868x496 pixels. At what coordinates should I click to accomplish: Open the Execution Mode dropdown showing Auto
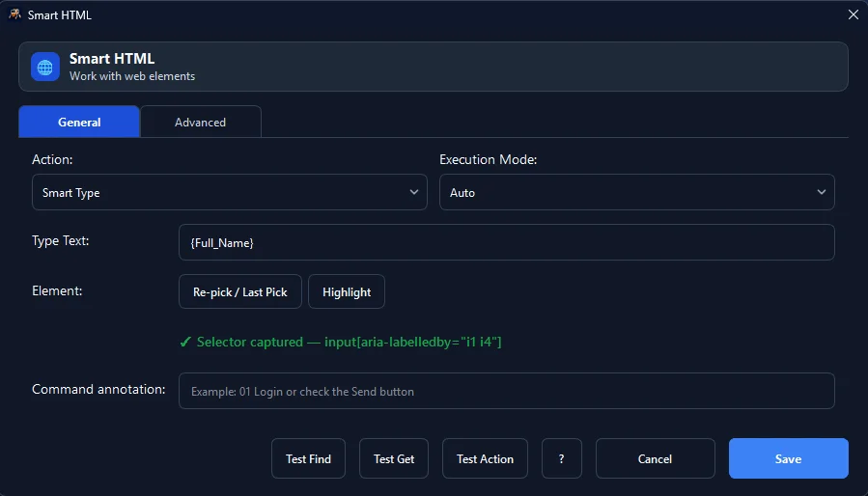(x=637, y=192)
